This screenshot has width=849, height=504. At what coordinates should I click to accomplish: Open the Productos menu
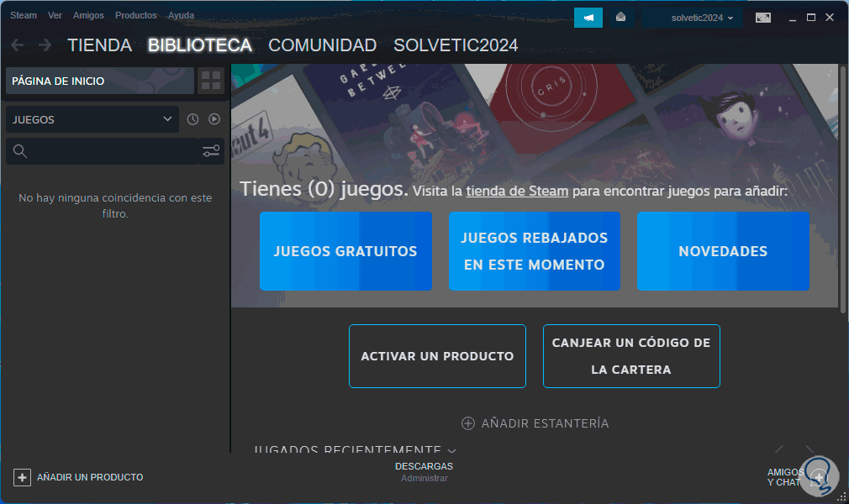pos(136,15)
